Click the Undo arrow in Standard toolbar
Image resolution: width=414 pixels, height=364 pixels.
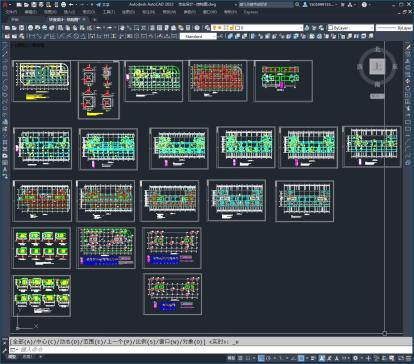pyautogui.click(x=99, y=28)
